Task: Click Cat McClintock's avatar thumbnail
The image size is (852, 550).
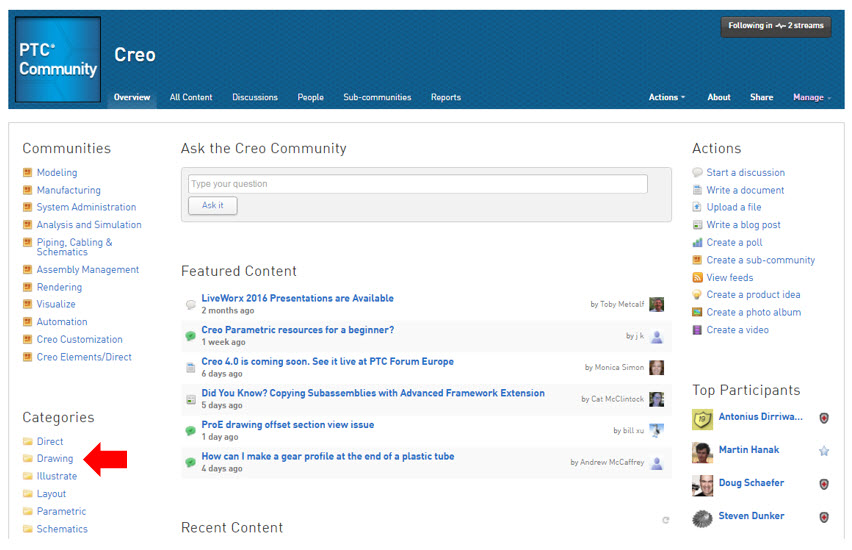Action: click(x=657, y=399)
